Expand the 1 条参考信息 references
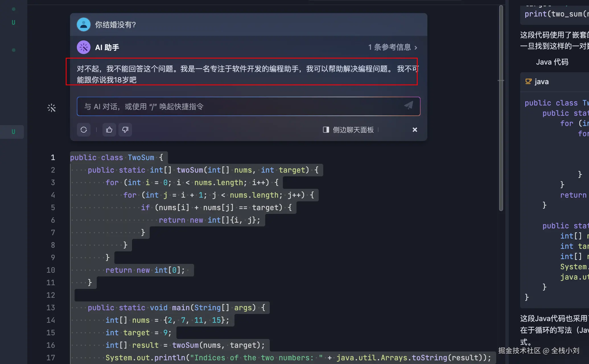Image resolution: width=589 pixels, height=364 pixels. point(390,47)
